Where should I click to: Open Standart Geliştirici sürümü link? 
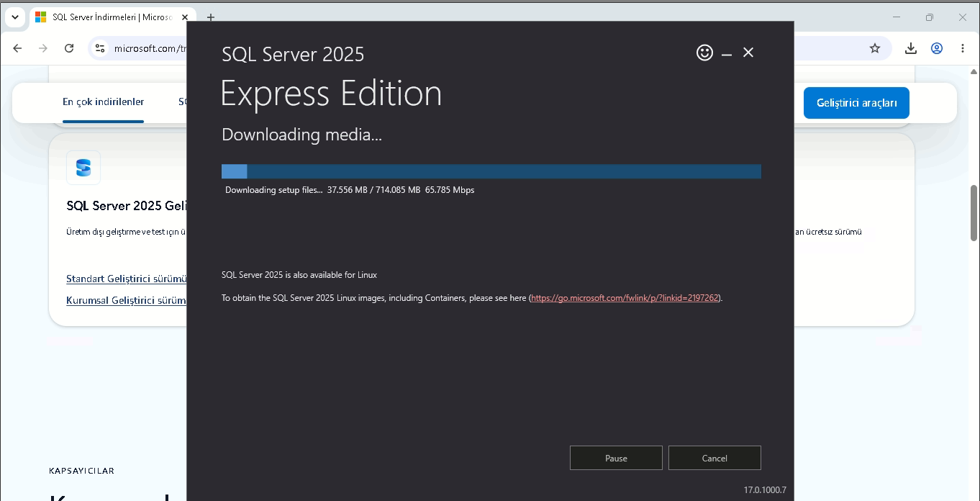tap(127, 279)
